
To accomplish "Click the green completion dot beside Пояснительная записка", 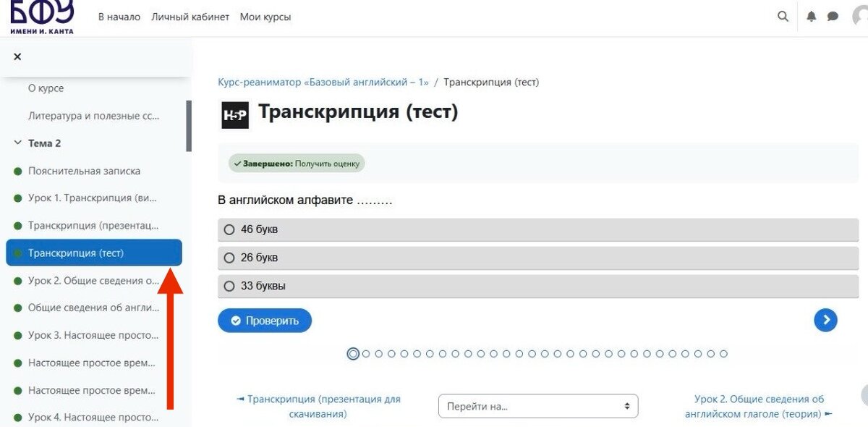I will pyautogui.click(x=17, y=170).
